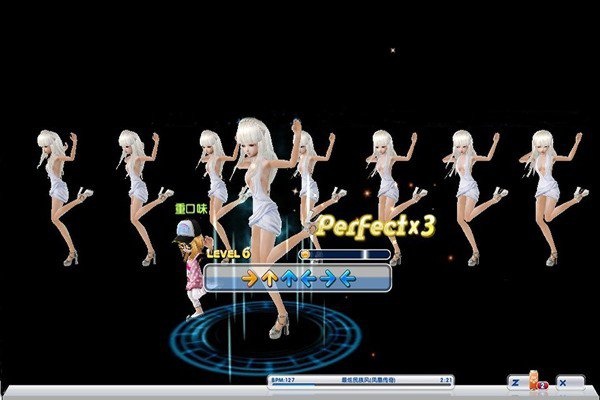Click the orange item icon with the red 2 badge
This screenshot has height=400, width=600.
(x=537, y=381)
